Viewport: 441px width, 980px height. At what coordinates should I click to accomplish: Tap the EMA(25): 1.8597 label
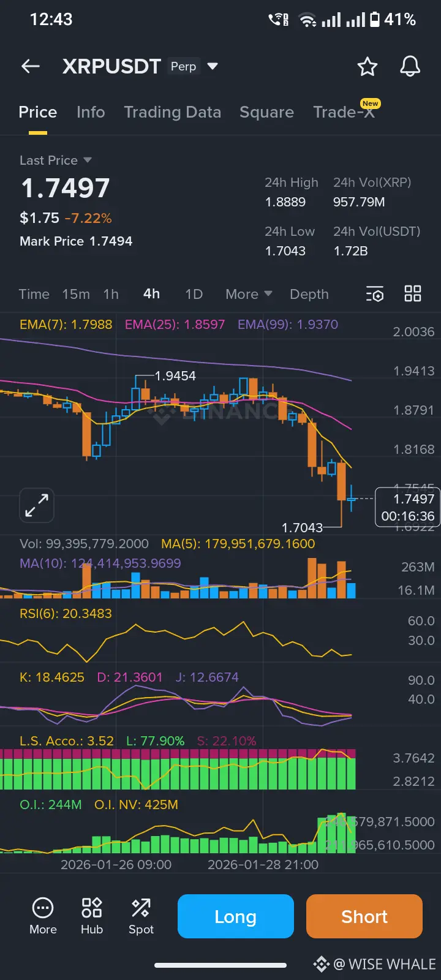[175, 325]
